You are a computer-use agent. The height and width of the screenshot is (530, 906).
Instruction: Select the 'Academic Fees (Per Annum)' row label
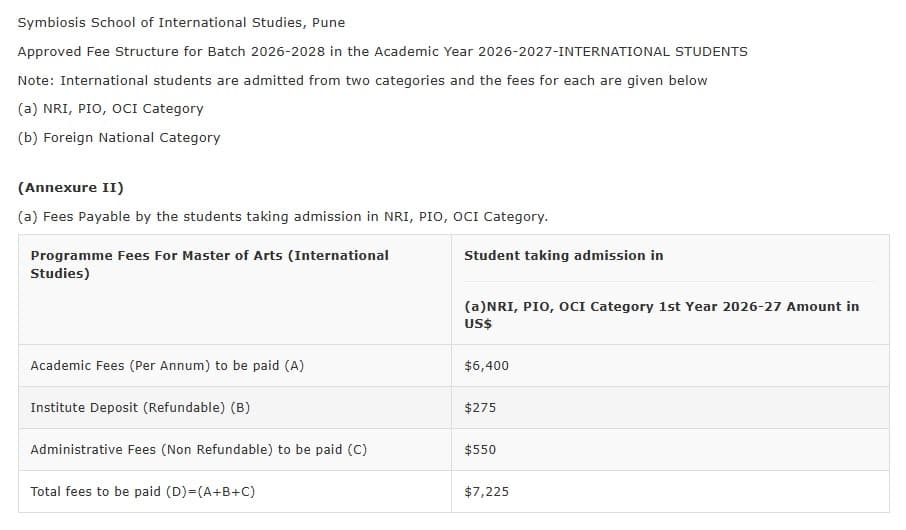coord(167,366)
